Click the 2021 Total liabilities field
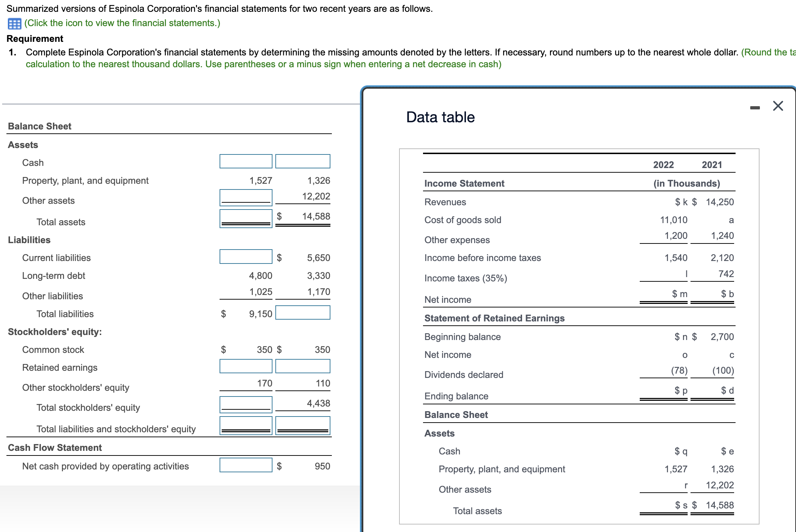This screenshot has height=532, width=796. coord(303,312)
